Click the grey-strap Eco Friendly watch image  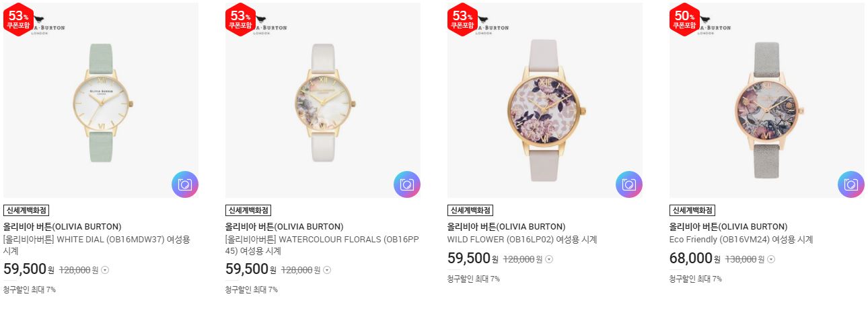point(767,100)
